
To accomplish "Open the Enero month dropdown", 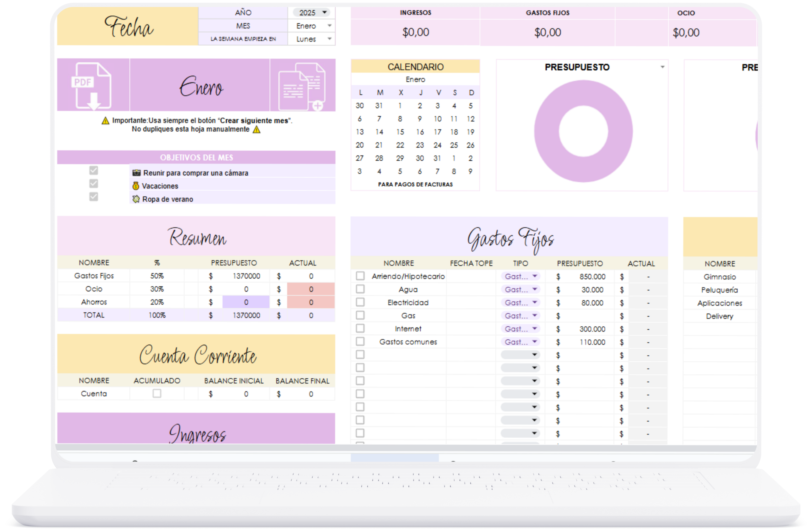I will (329, 26).
